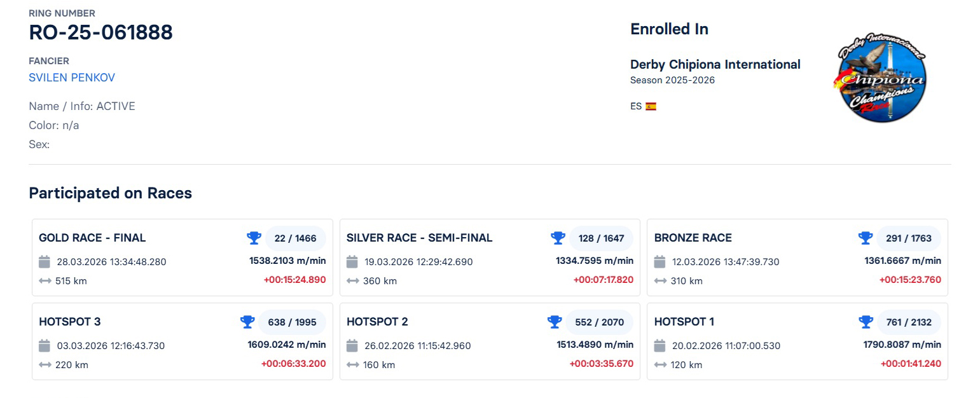Select the 22 / 1466 rank badge
The image size is (980, 398).
[295, 238]
